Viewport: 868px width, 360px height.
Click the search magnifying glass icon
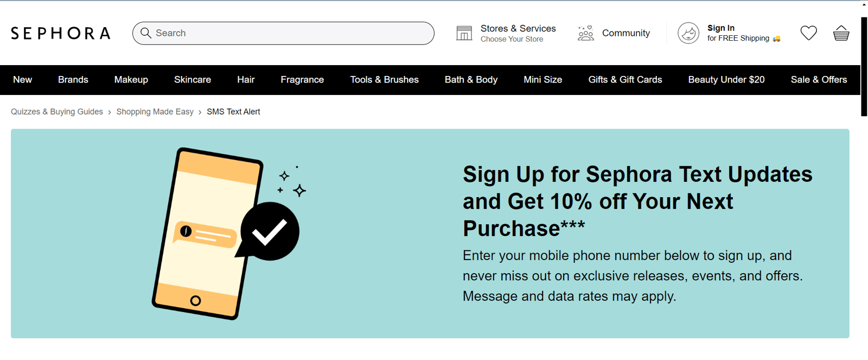(x=145, y=33)
